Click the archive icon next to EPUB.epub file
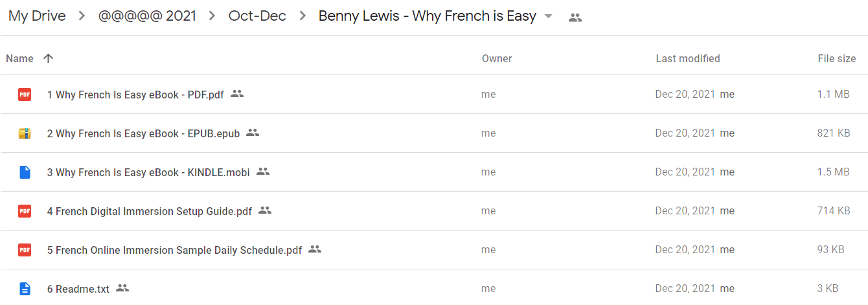 click(x=25, y=133)
